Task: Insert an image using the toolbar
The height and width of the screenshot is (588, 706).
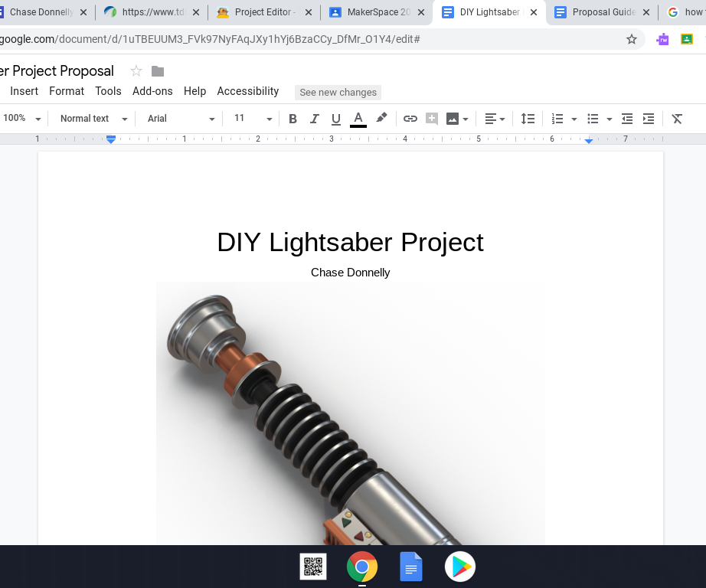Action: coord(453,119)
